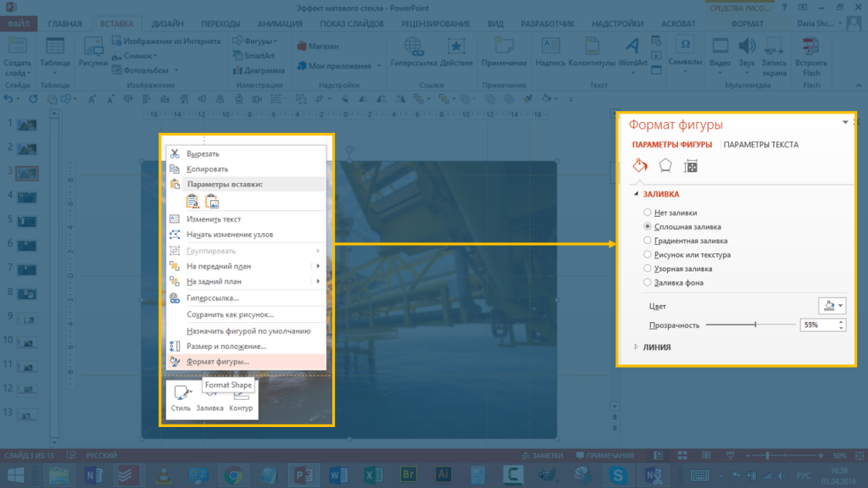Expand the ЛИНИЯ section
The image size is (868, 488).
[657, 347]
